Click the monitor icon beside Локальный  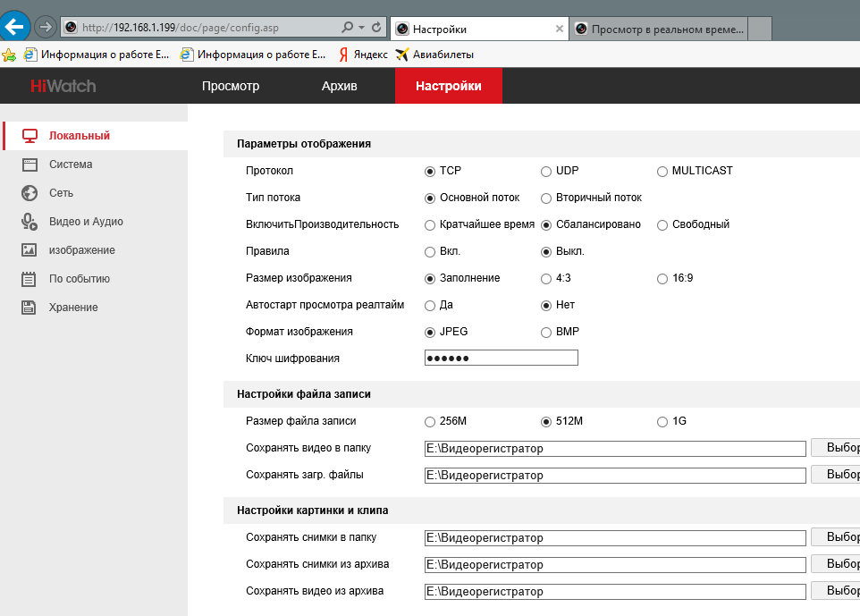click(30, 136)
